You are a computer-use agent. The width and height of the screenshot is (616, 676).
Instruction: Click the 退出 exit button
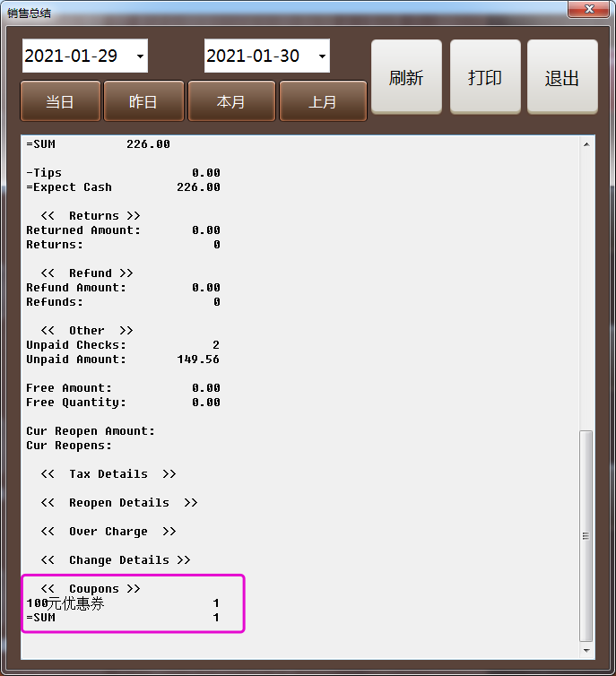tap(562, 77)
